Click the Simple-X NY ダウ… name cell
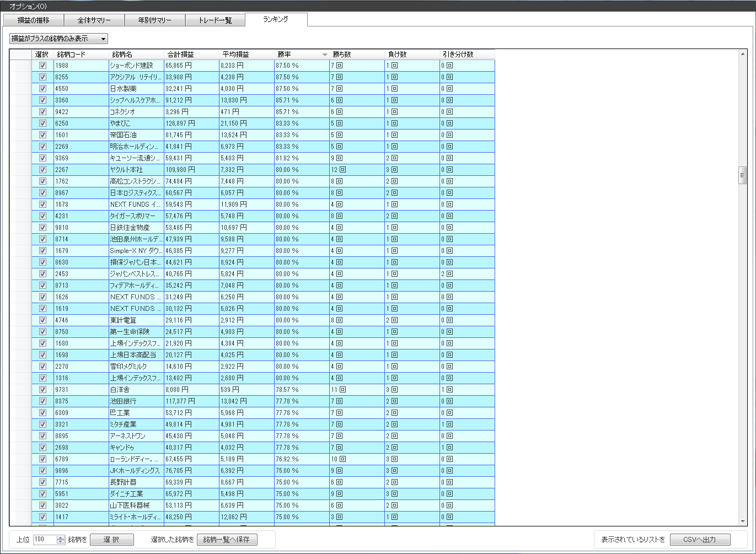Screen dimensions: 756x554 point(136,251)
